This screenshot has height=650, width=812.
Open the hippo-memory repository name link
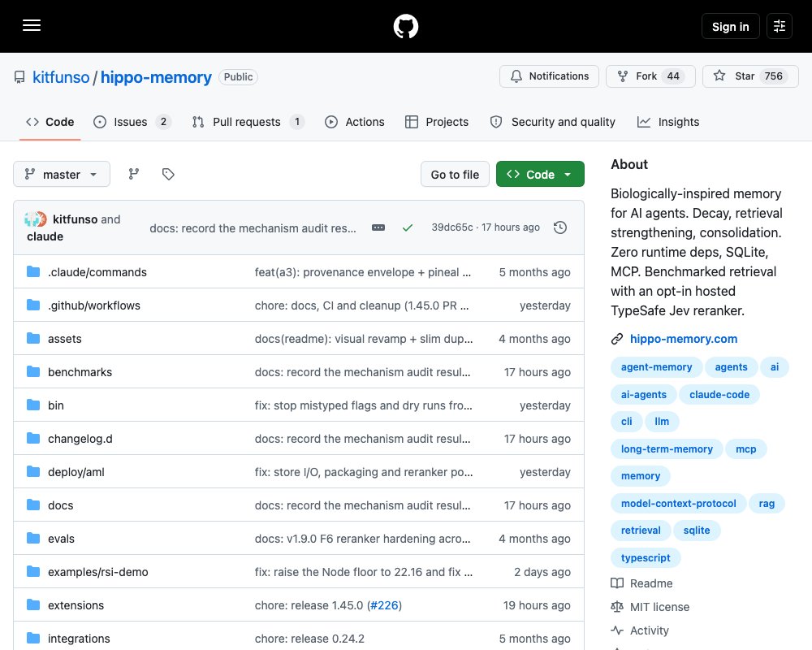pos(156,77)
